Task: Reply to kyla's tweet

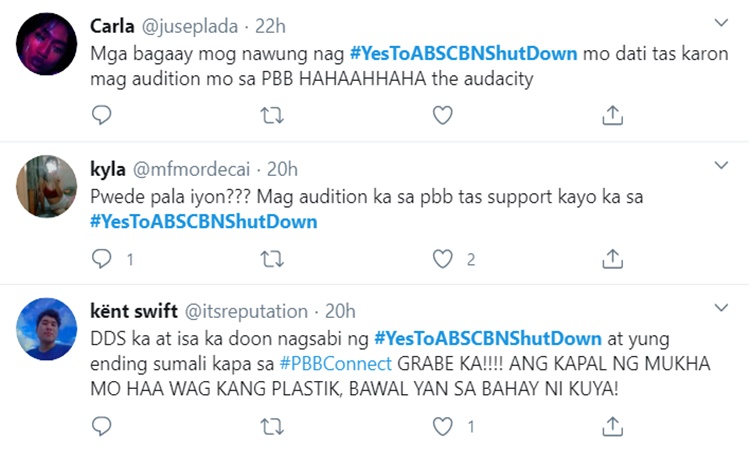Action: pyautogui.click(x=102, y=260)
